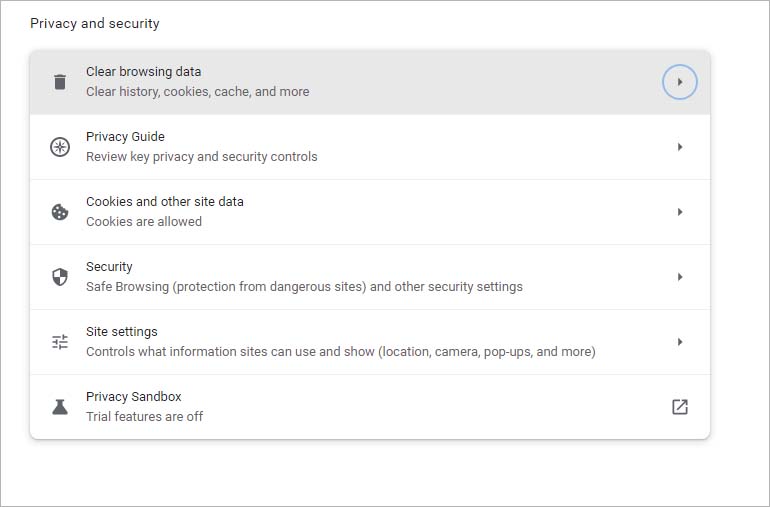
Task: Open the Site settings title
Action: (x=122, y=332)
